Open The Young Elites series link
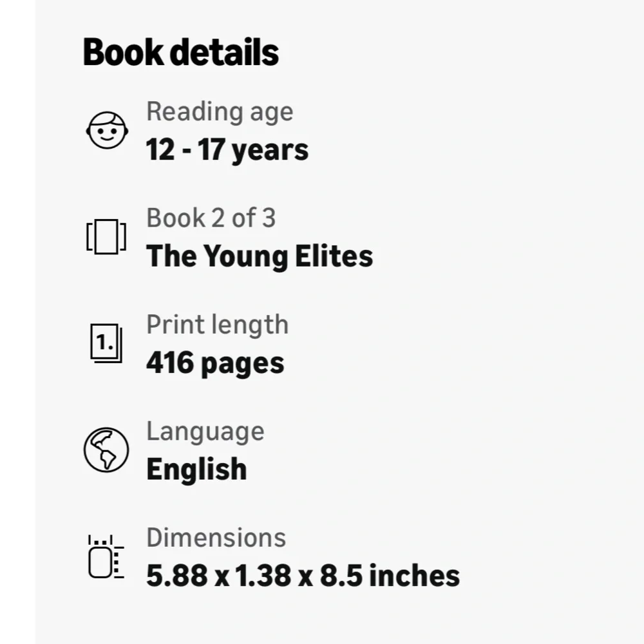This screenshot has height=644, width=644. tap(260, 256)
